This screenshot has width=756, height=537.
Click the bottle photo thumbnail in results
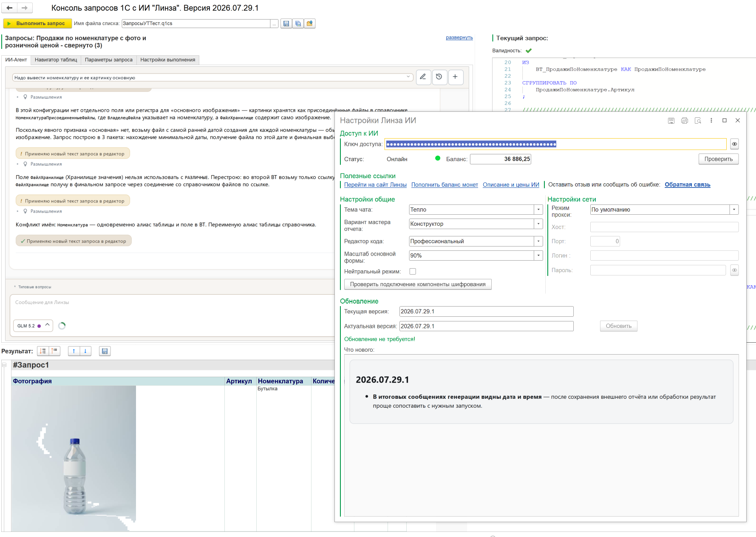coord(74,458)
